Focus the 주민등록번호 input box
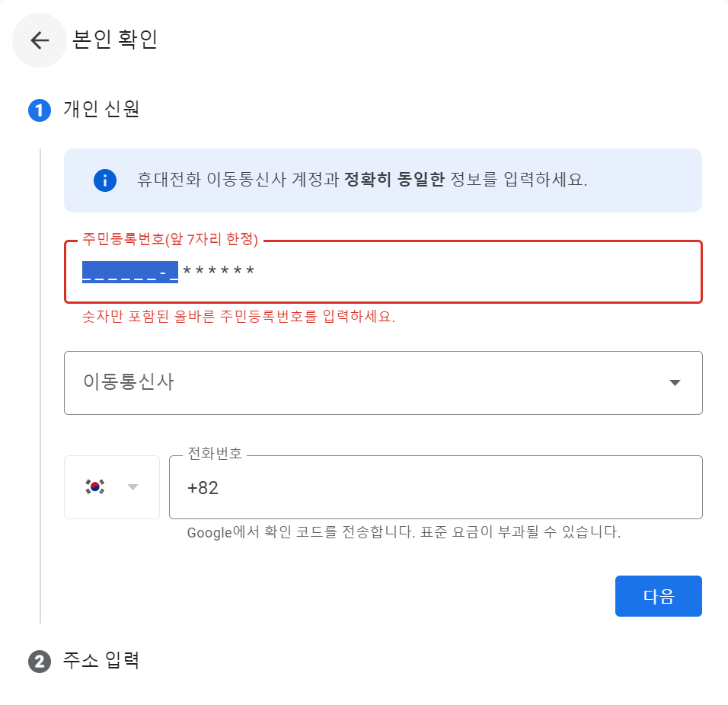728x705 pixels. pos(383,272)
